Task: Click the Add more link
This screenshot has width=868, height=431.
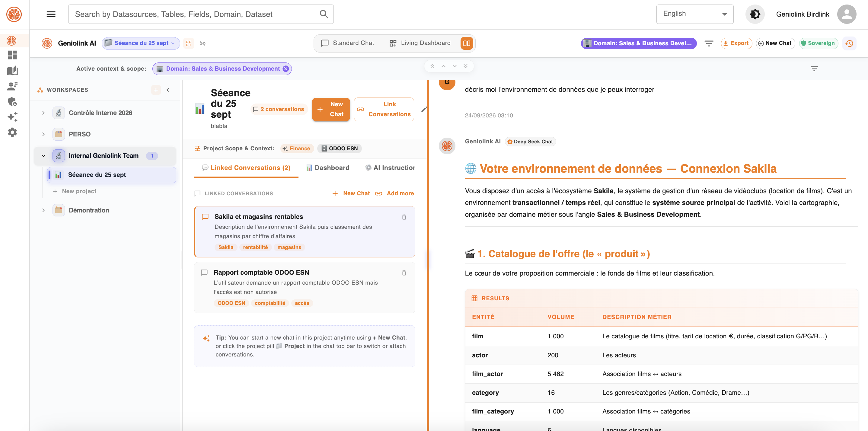Action: pos(394,193)
